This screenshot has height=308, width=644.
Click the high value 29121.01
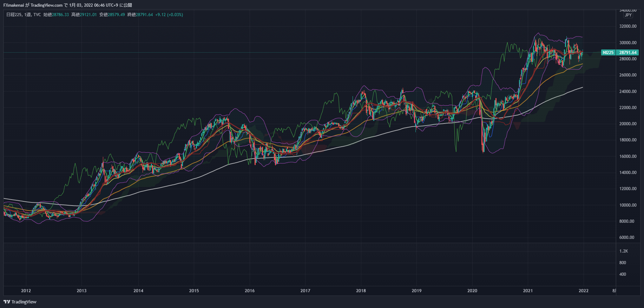pyautogui.click(x=88, y=15)
